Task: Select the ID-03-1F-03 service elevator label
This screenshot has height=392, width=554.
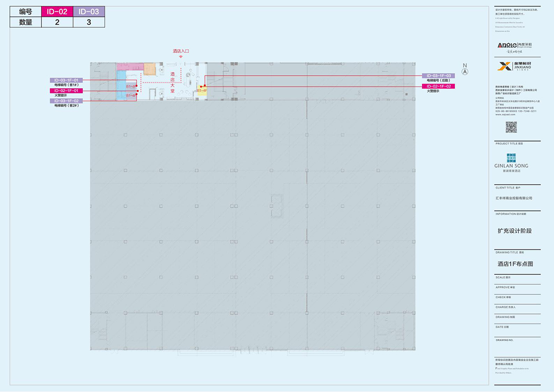Action: (x=438, y=76)
